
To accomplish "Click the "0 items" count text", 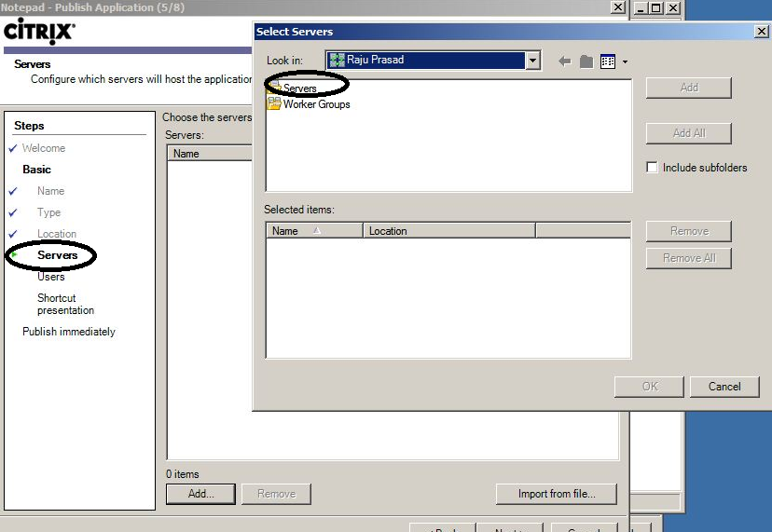I will pos(182,474).
